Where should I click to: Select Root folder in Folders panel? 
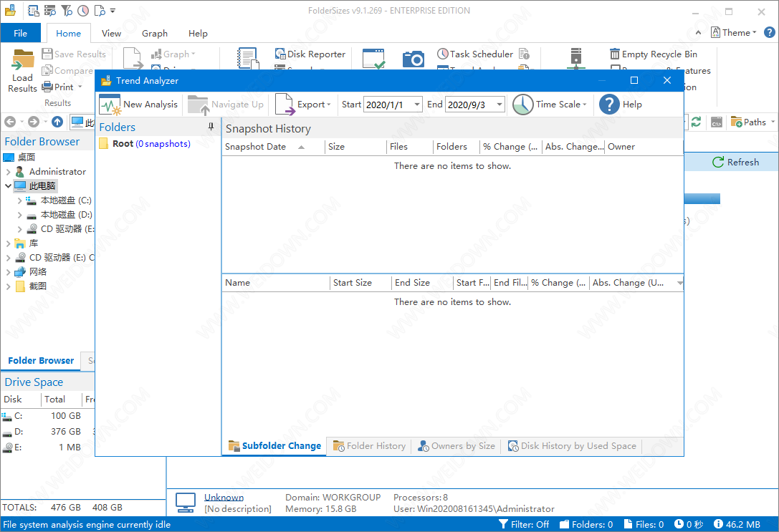(145, 144)
